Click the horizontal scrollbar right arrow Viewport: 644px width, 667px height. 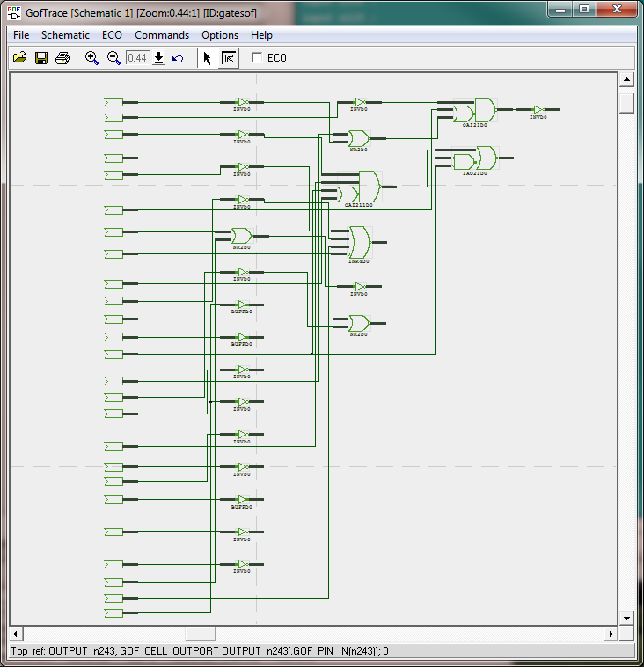[611, 634]
